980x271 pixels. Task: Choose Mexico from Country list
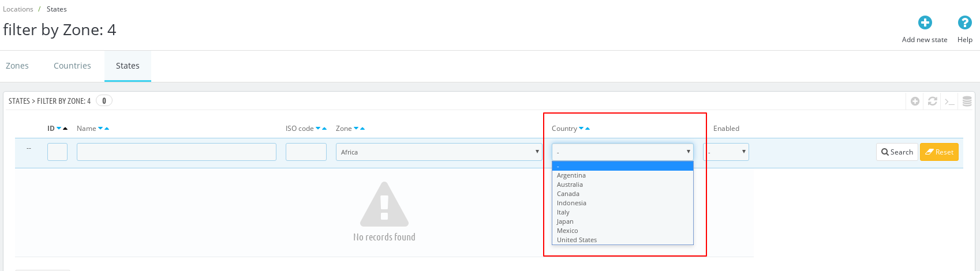pyautogui.click(x=623, y=231)
